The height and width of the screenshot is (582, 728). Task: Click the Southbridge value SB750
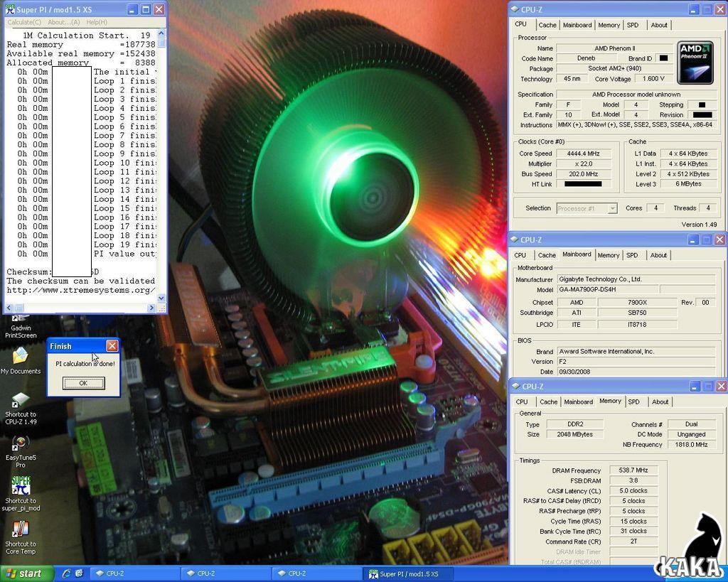[x=637, y=313]
